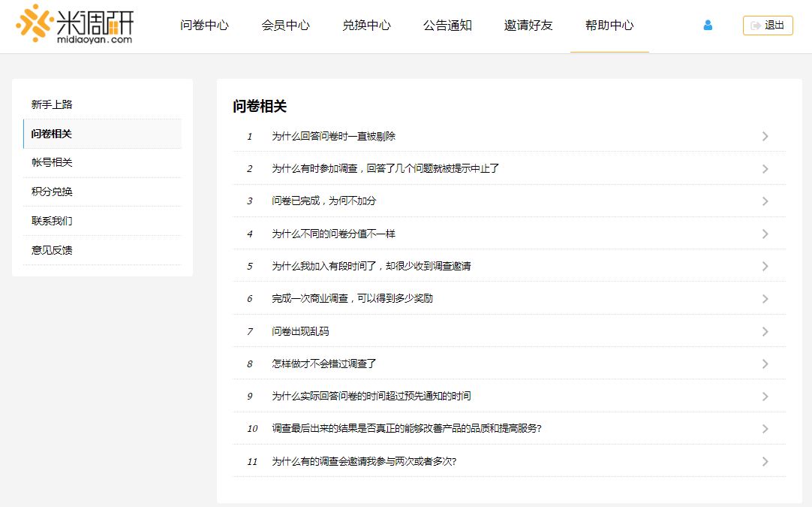
Task: Select the 帮助中心 tab
Action: tap(609, 26)
